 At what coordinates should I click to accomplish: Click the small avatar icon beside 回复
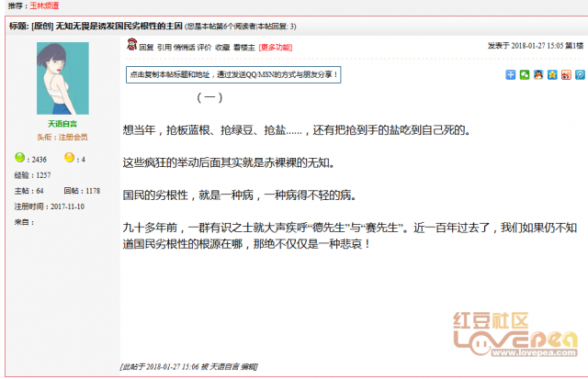[131, 44]
